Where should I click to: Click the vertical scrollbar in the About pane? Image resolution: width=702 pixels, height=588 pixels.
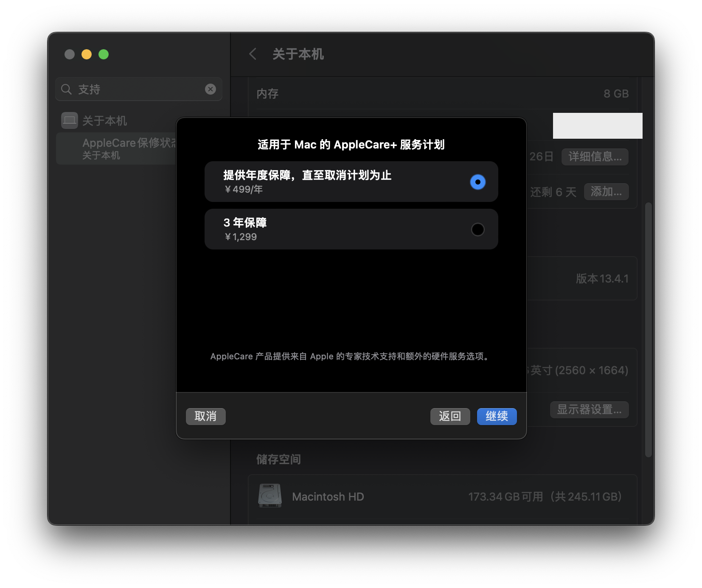[x=648, y=330]
